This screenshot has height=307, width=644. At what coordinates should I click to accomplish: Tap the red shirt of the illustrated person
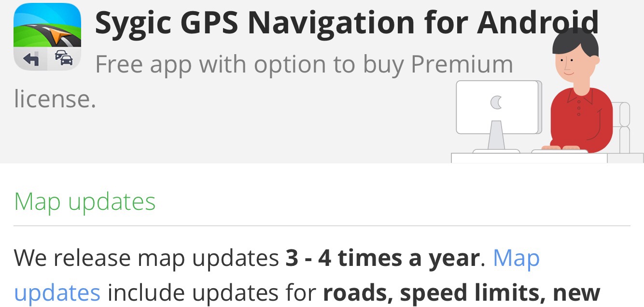click(581, 119)
